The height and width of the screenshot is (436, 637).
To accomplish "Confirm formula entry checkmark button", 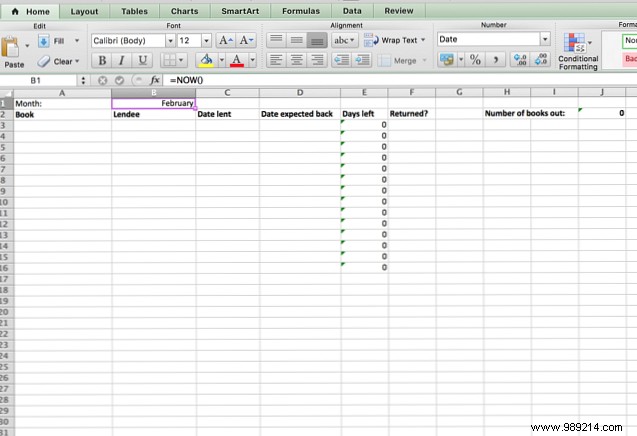I will click(x=119, y=80).
